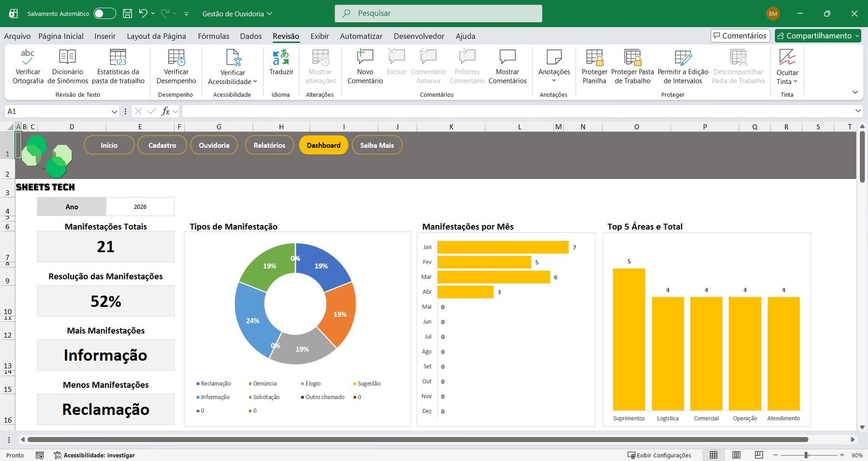This screenshot has width=868, height=461.
Task: Click the Traduzir icon
Action: [281, 57]
